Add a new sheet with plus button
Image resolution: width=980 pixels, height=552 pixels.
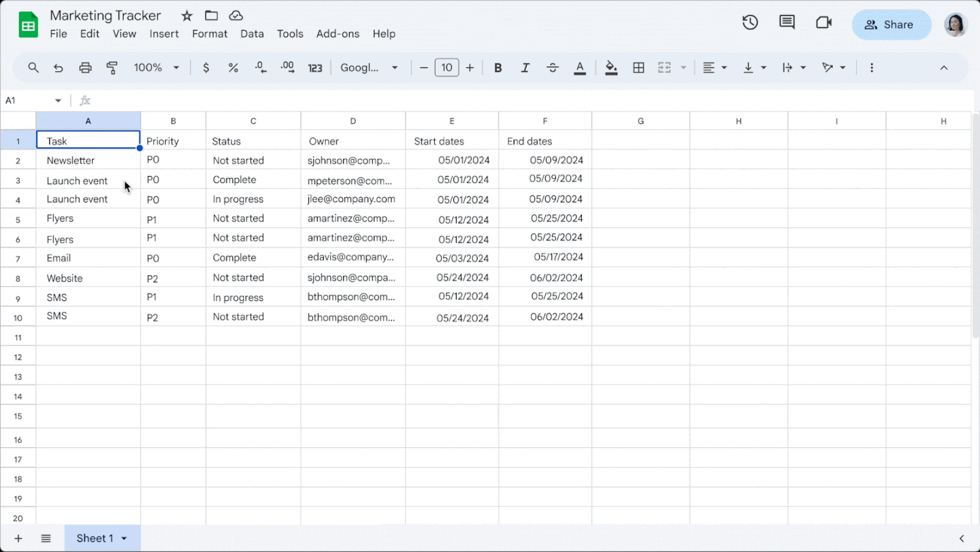click(18, 538)
